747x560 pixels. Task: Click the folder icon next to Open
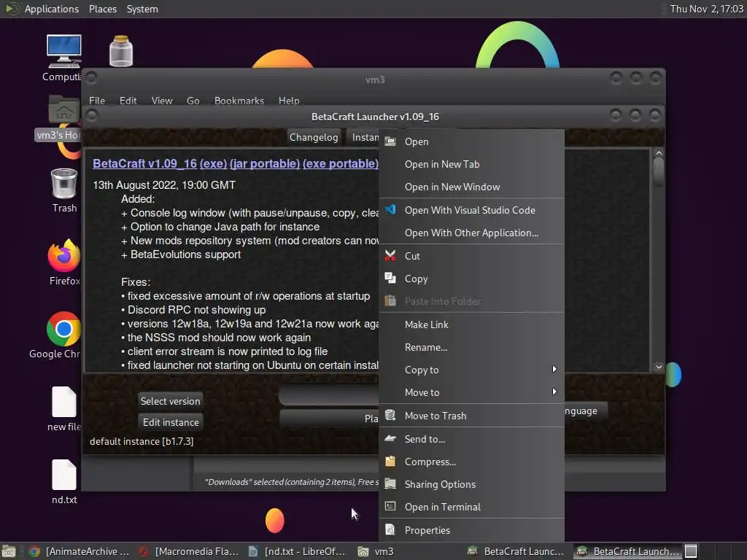click(x=390, y=141)
